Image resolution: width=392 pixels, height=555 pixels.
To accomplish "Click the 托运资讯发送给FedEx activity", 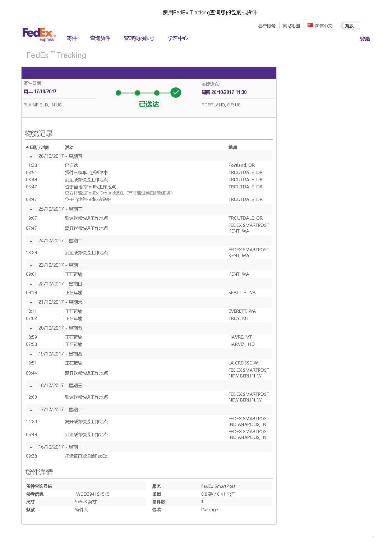I will [86, 456].
